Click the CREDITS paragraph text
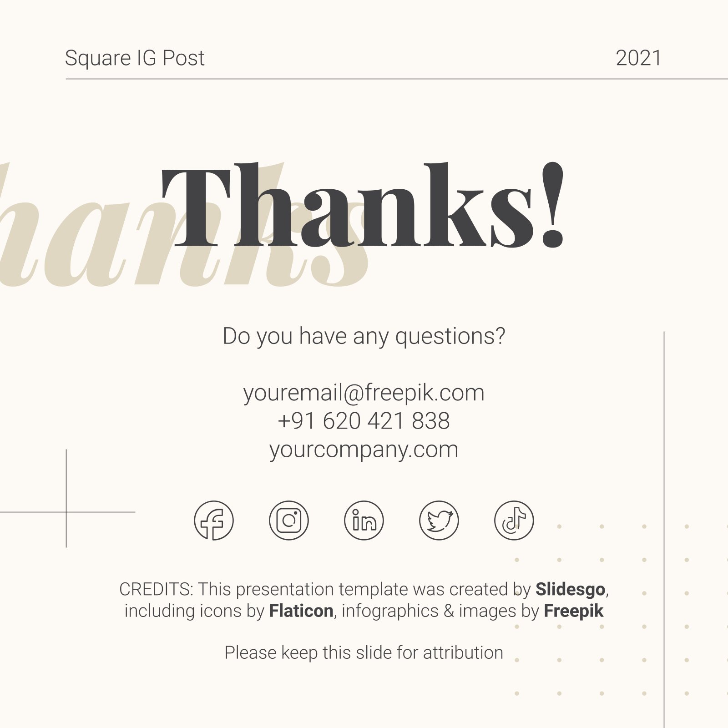 364,600
